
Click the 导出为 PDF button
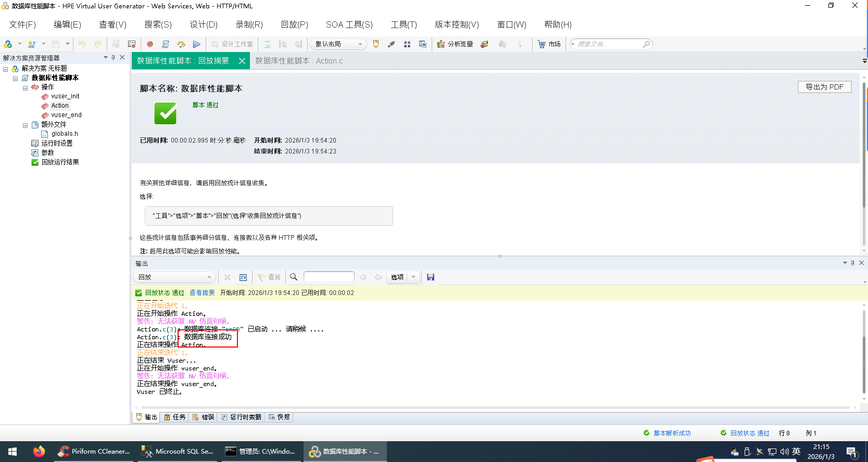[x=824, y=87]
